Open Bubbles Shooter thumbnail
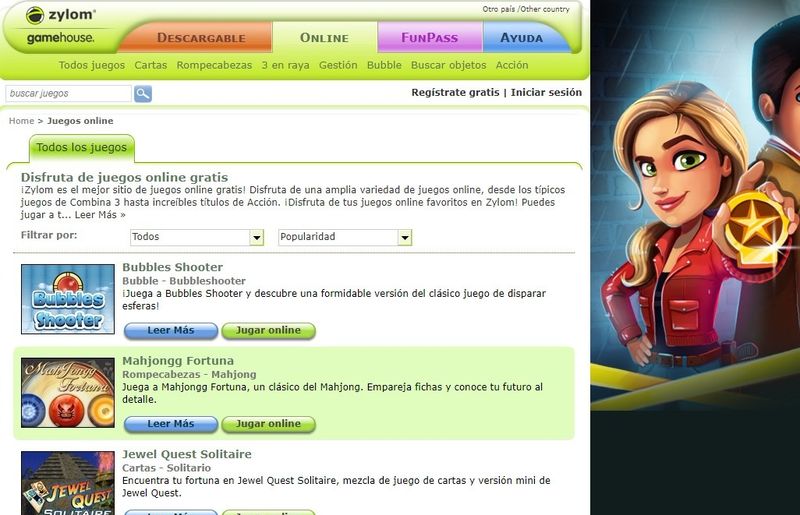Screen dimensions: 800x515 (x=68, y=299)
